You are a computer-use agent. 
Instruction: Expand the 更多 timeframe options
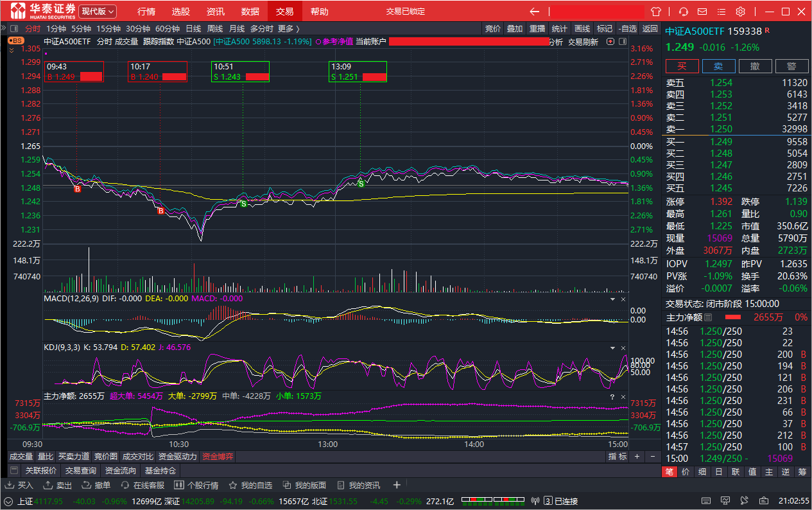click(288, 28)
